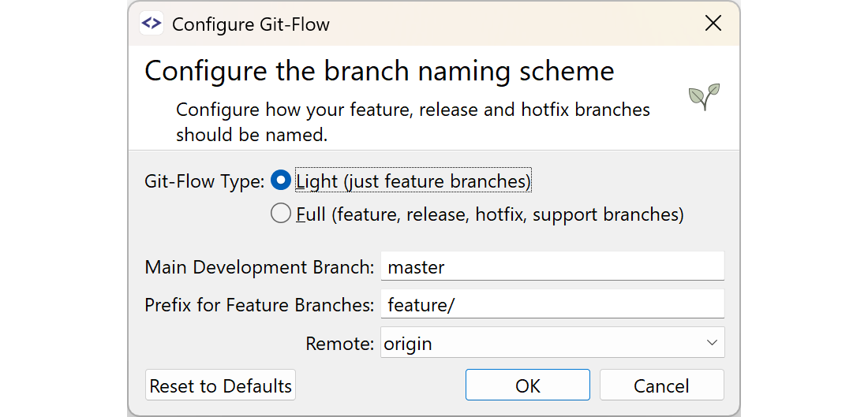Click the 'Main Development Branch:' label
The width and height of the screenshot is (868, 417).
pos(260,268)
